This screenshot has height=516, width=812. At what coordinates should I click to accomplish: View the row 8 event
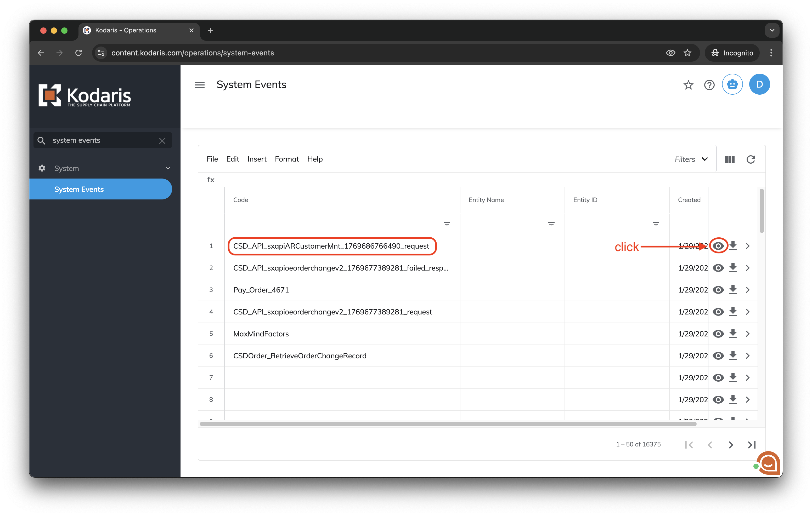coord(718,399)
